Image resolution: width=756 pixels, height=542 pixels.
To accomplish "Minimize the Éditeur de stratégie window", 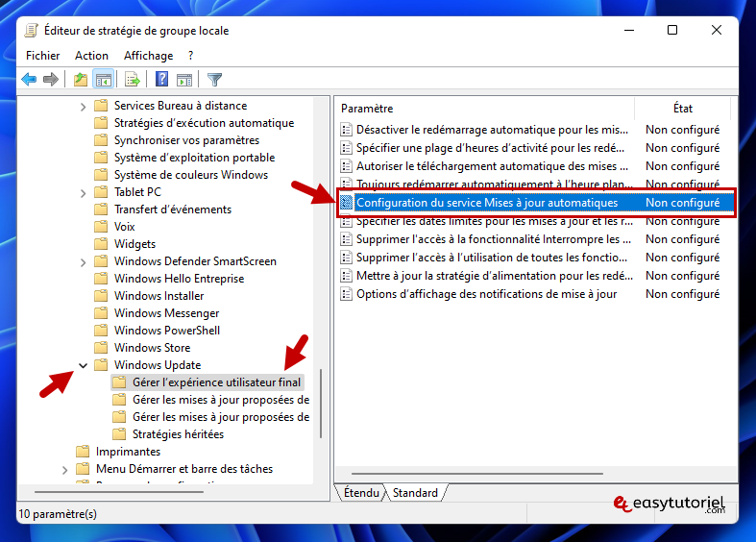I will [x=628, y=30].
